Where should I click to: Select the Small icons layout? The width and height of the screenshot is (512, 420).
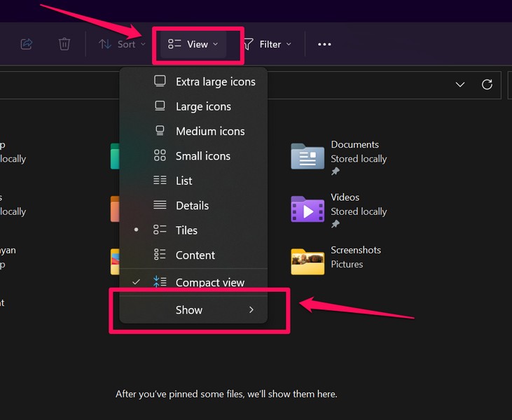pyautogui.click(x=202, y=156)
